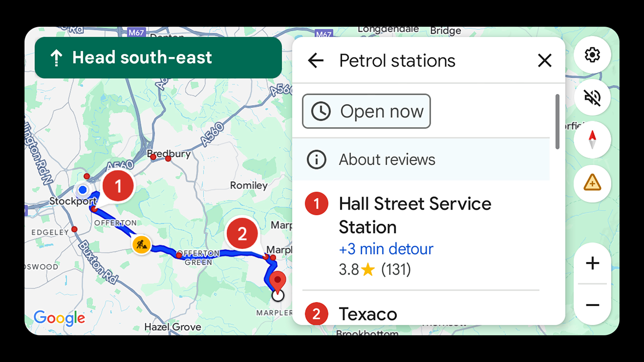Screen dimensions: 644x362
Task: Open About reviews info
Action: (x=386, y=160)
